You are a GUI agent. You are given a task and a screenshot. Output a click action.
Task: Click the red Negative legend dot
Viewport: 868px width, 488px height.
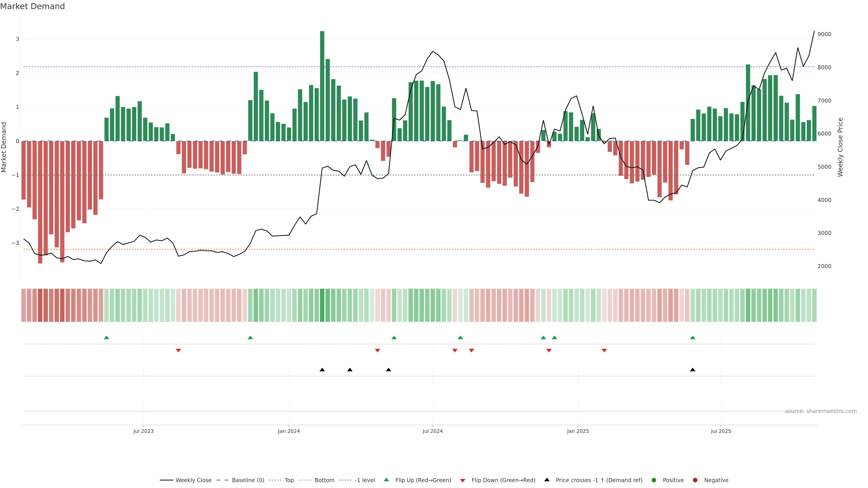coord(695,480)
